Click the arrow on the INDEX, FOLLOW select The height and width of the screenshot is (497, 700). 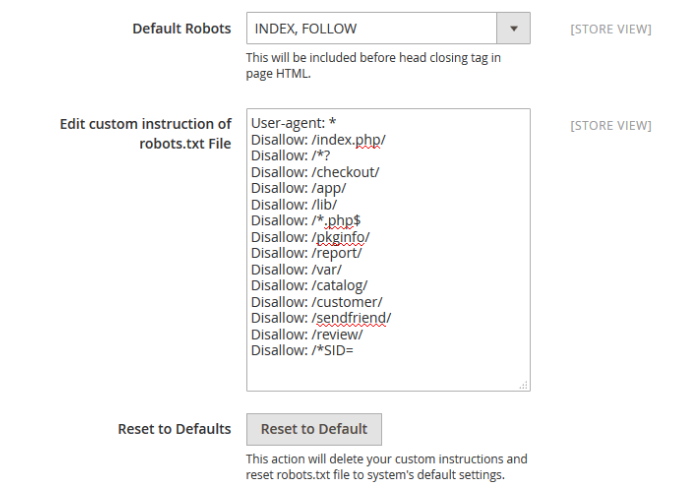click(x=514, y=29)
